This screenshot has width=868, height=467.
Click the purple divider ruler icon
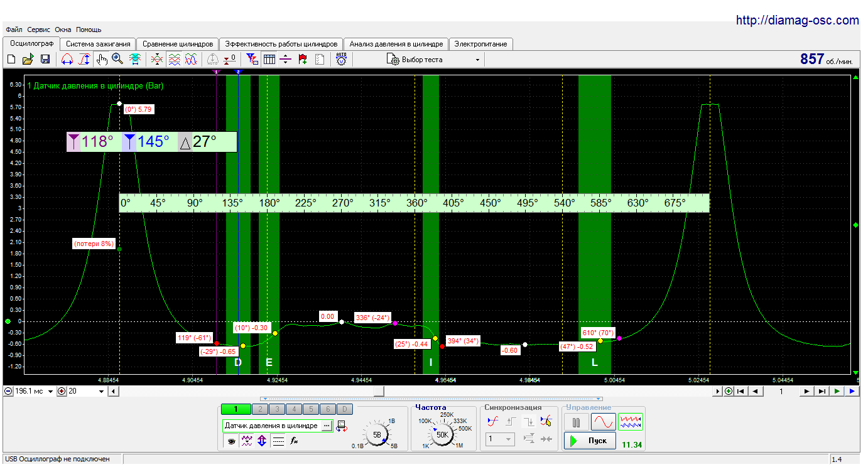pos(286,60)
